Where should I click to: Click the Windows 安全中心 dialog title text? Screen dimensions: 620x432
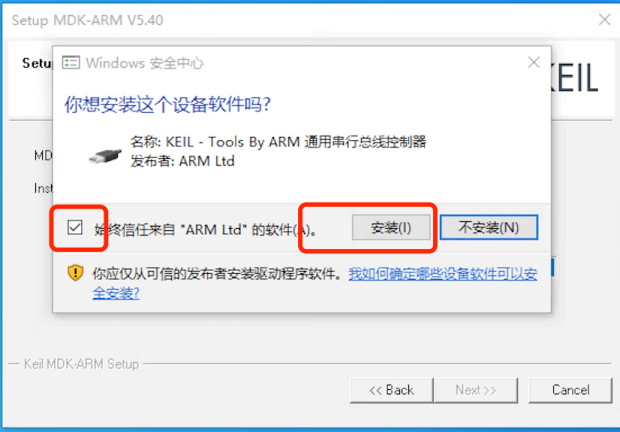[x=145, y=63]
